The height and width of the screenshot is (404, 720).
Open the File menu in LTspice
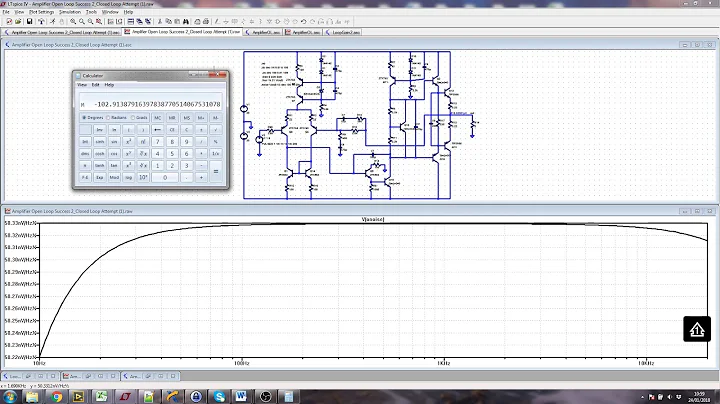pos(6,12)
